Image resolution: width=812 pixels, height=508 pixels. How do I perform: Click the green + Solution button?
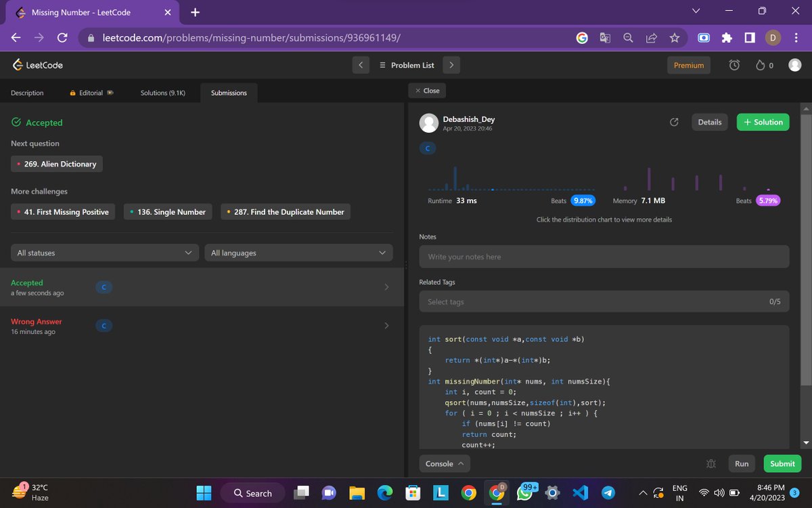coord(763,122)
